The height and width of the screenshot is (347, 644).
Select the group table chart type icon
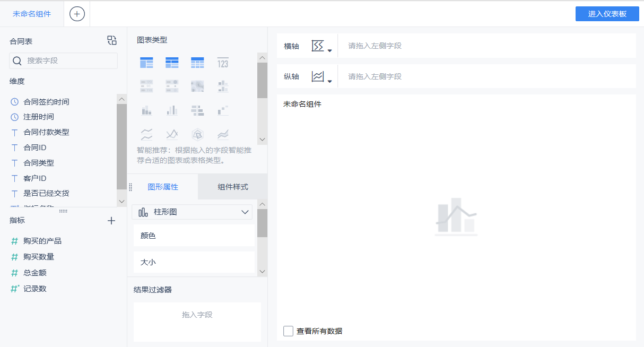point(146,63)
